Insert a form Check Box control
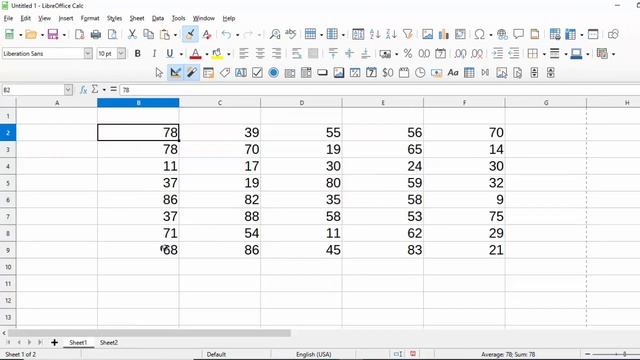The image size is (640, 360). (257, 73)
